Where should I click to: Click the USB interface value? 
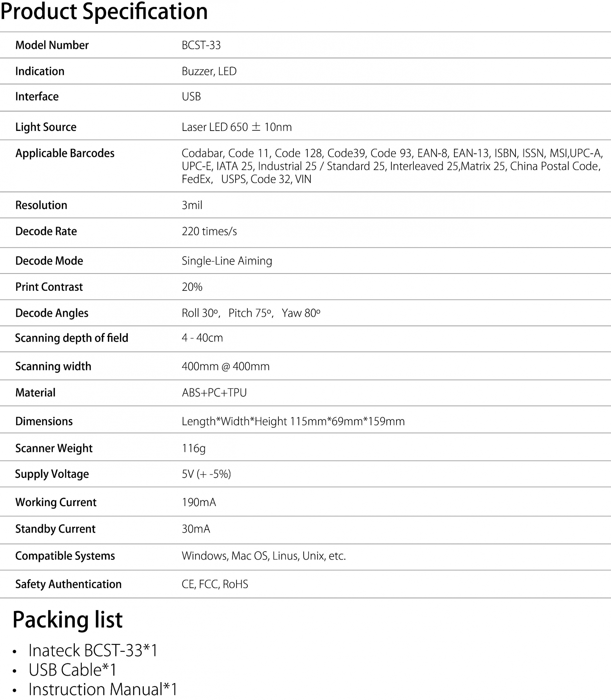[x=191, y=96]
